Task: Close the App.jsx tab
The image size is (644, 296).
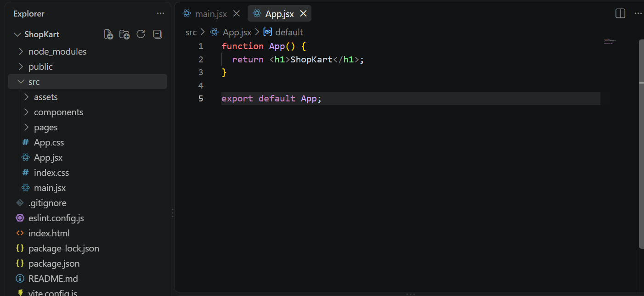Action: pyautogui.click(x=303, y=13)
